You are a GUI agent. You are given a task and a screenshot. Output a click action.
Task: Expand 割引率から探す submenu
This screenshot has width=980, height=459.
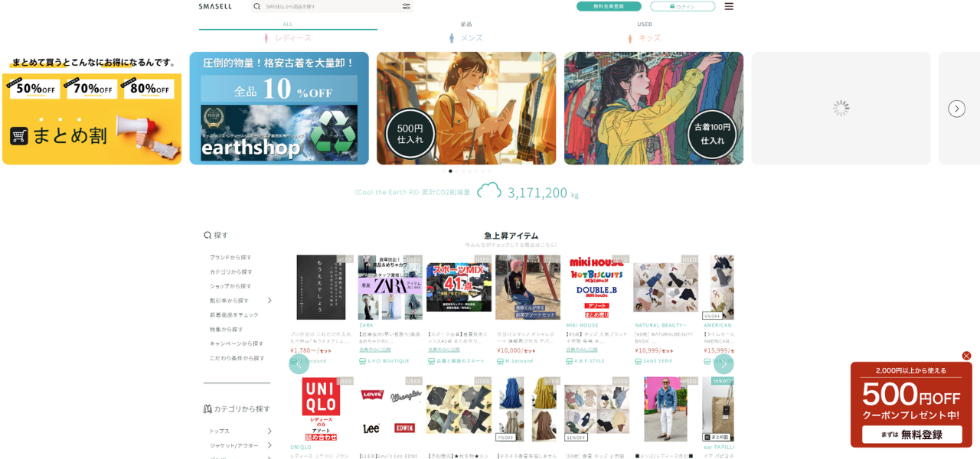(269, 300)
